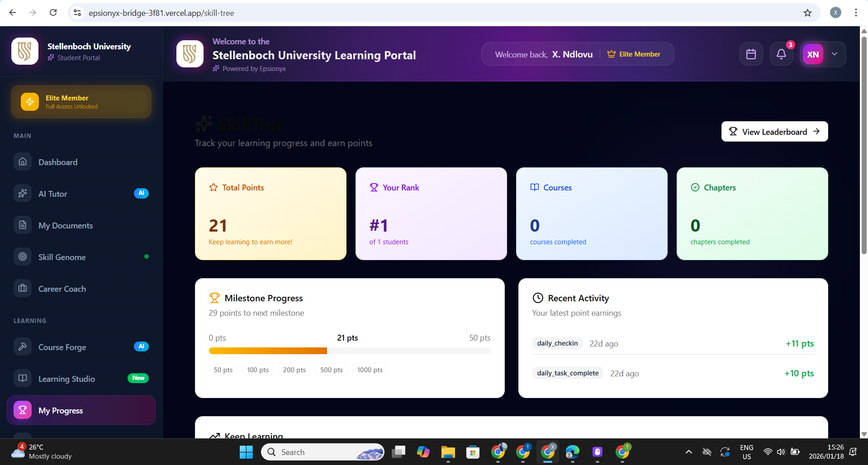The width and height of the screenshot is (868, 465).
Task: Open the weather widget showing 26°C
Action: pos(42,452)
